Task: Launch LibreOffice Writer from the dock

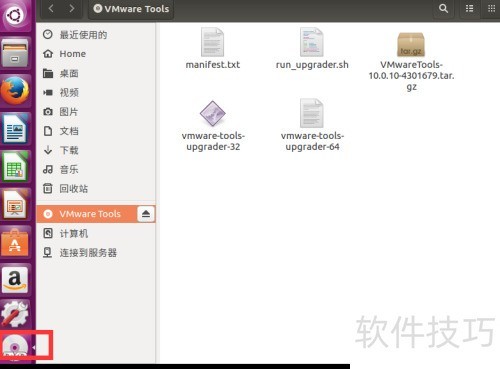Action: [15, 128]
